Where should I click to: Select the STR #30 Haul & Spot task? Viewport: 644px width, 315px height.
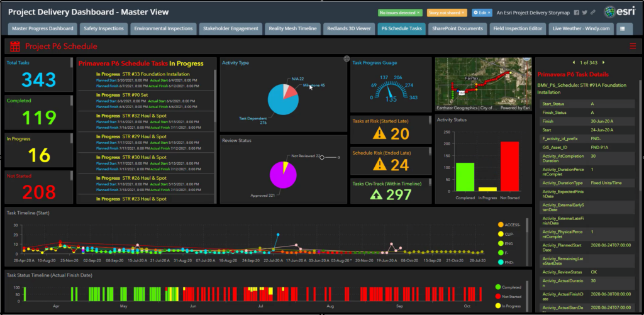(145, 163)
